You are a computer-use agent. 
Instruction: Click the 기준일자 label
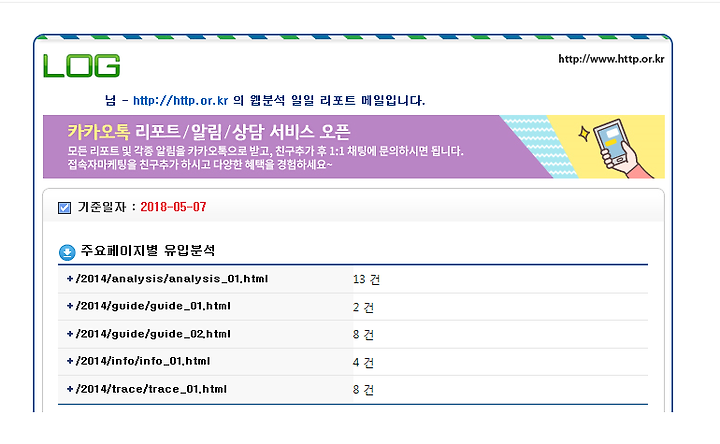pyautogui.click(x=101, y=207)
